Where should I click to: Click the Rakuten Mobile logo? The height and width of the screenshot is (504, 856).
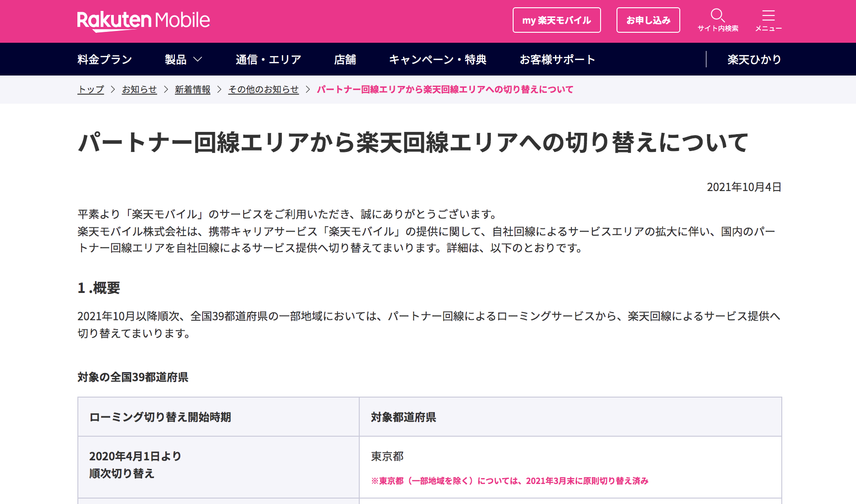coord(143,21)
